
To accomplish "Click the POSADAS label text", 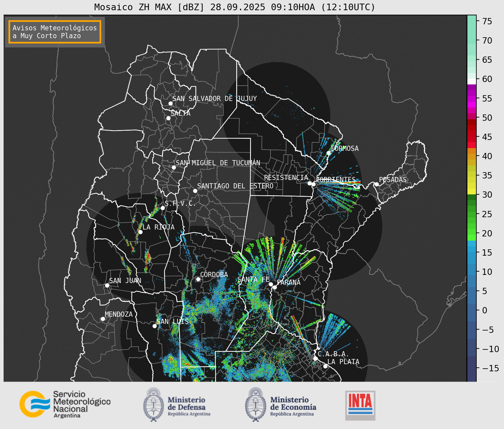I will click(x=393, y=180).
